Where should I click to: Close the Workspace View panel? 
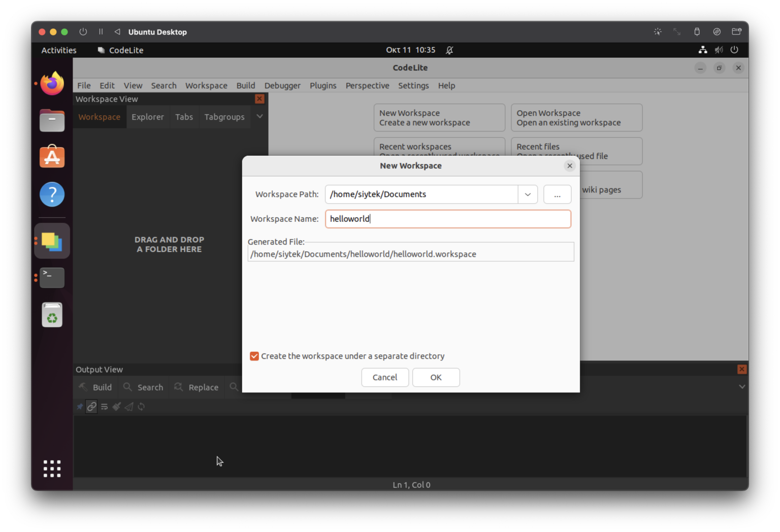(259, 99)
